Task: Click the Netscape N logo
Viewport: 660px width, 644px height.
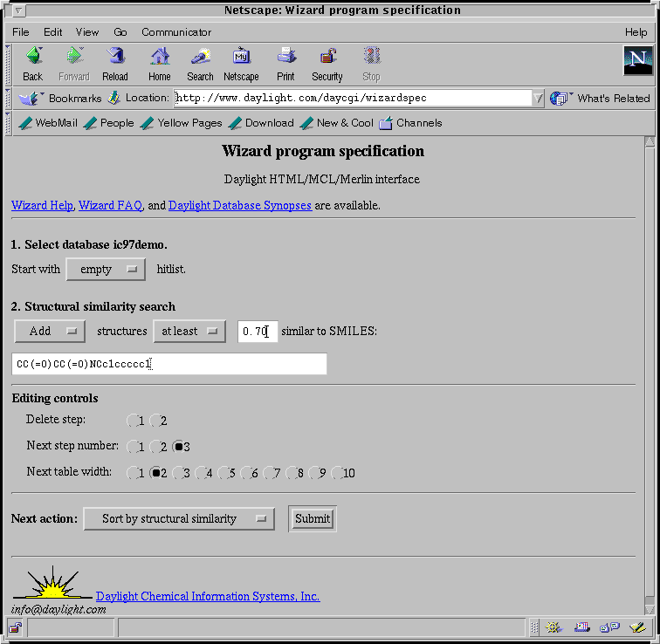Action: point(637,60)
